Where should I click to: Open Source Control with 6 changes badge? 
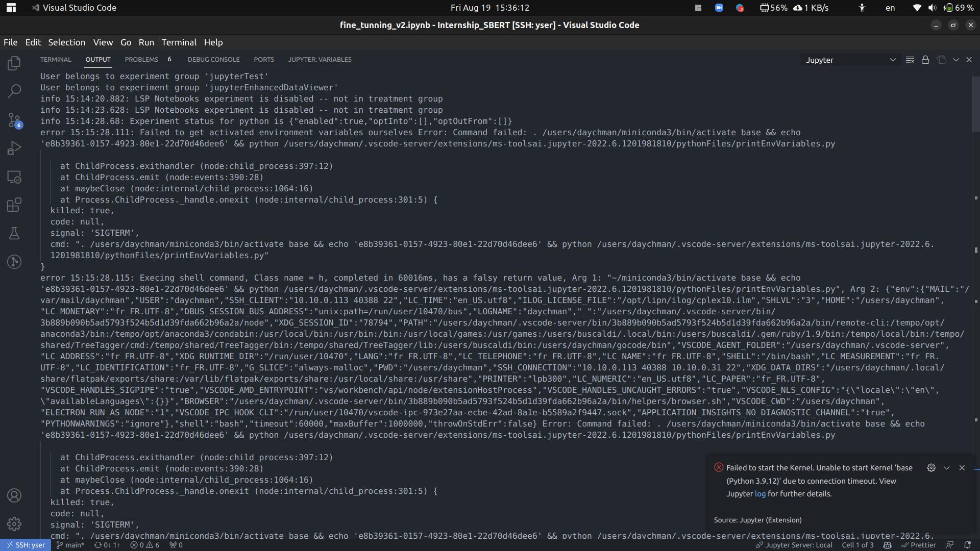[x=14, y=120]
